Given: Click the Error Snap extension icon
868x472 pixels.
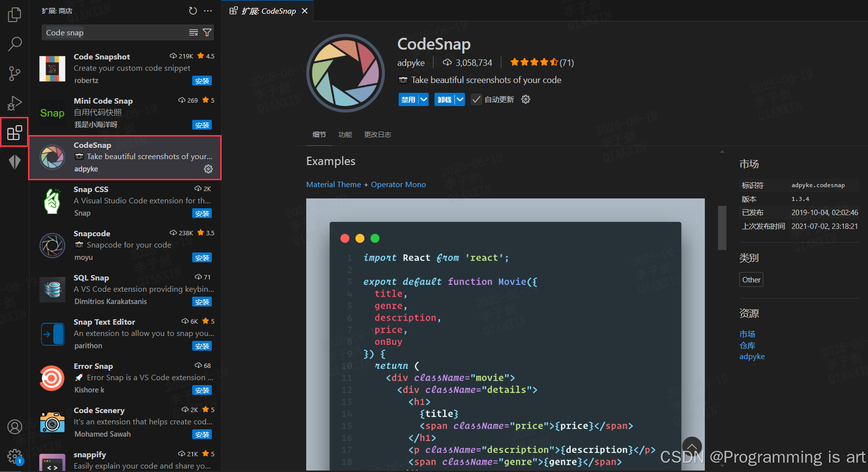Looking at the screenshot, I should pos(52,378).
